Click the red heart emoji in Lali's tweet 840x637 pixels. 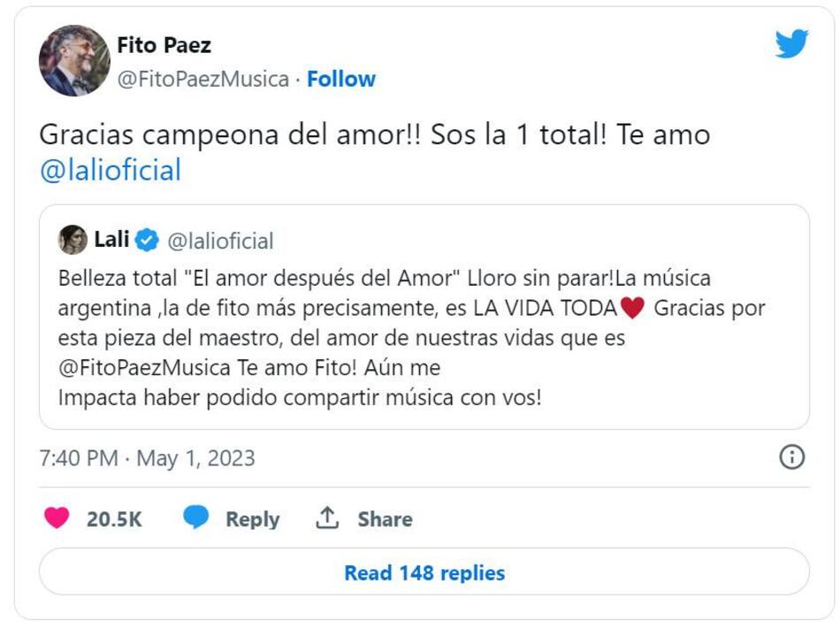pyautogui.click(x=632, y=309)
